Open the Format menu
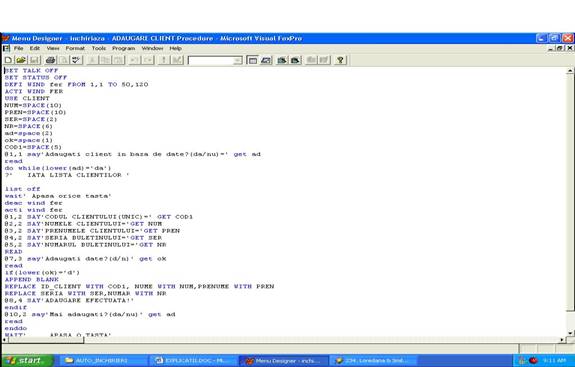575x367 pixels. (75, 48)
